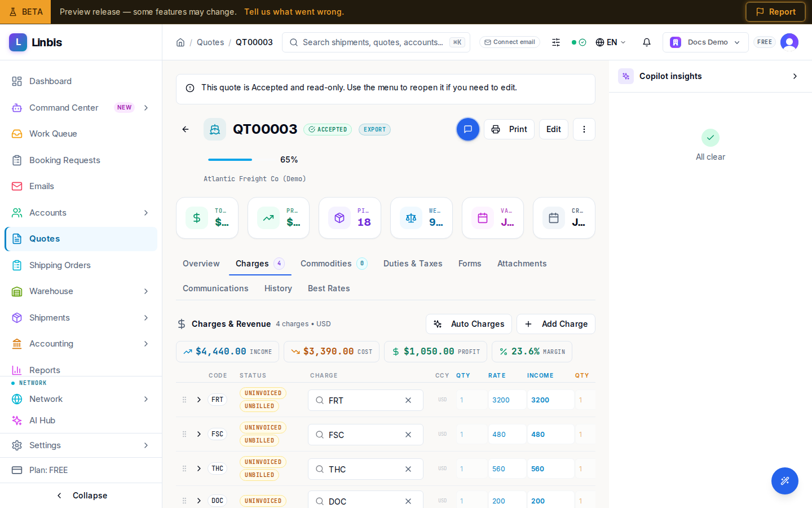Click the FRT rate field 3200

pos(507,400)
